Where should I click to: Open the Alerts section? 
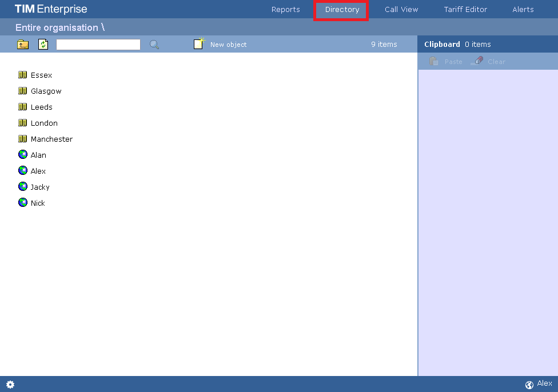coord(523,9)
